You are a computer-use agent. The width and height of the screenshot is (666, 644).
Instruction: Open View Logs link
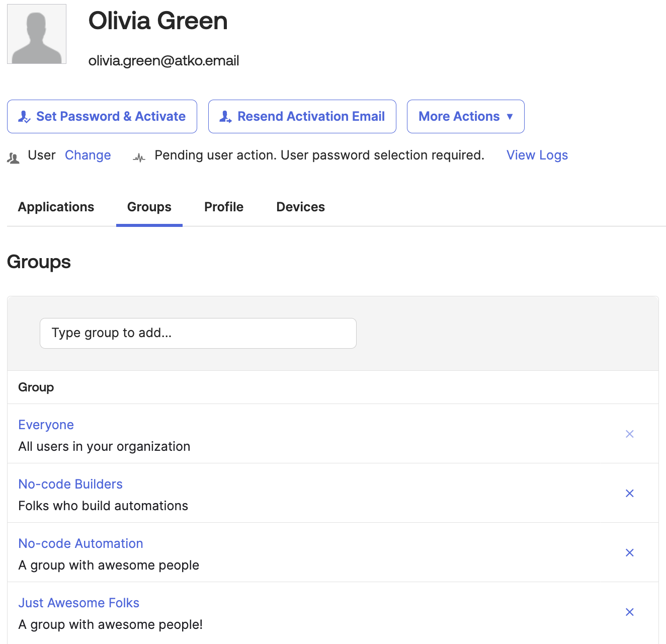tap(537, 155)
